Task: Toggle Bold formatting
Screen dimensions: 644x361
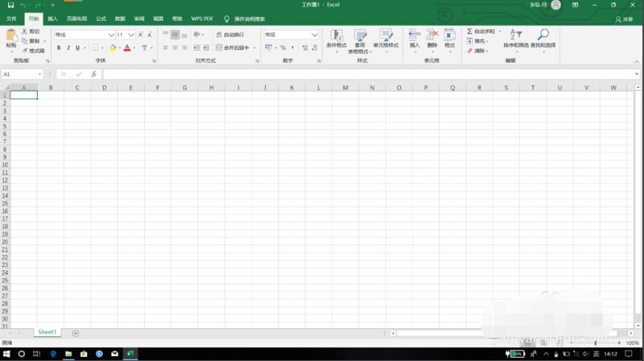Action: pyautogui.click(x=59, y=48)
